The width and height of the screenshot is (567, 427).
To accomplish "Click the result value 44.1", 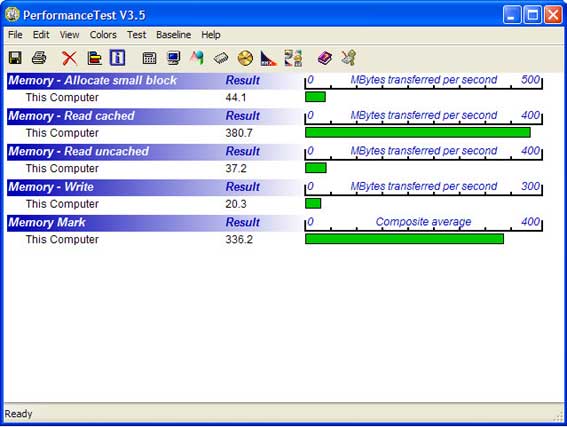I will [x=236, y=98].
